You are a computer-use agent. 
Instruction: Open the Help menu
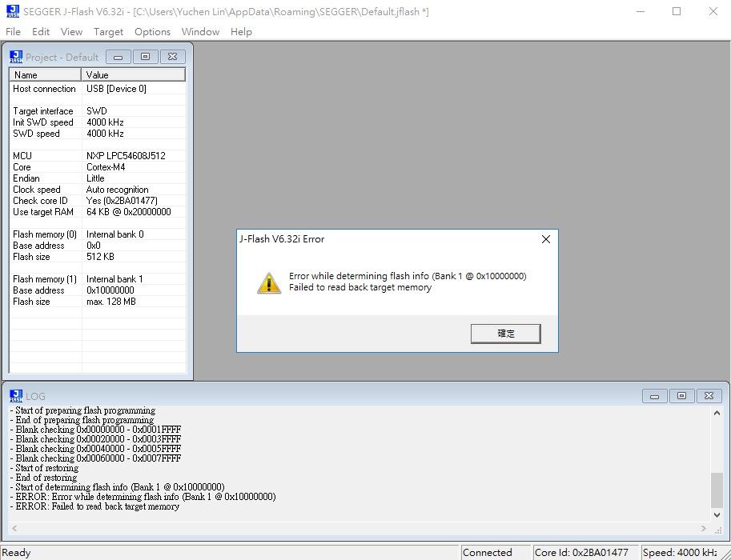pos(241,32)
